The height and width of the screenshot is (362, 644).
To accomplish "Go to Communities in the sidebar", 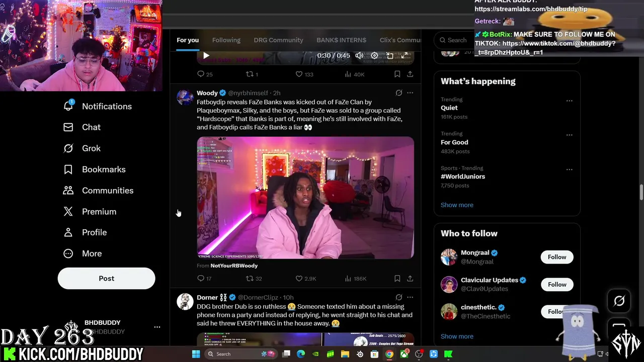I will click(98, 191).
